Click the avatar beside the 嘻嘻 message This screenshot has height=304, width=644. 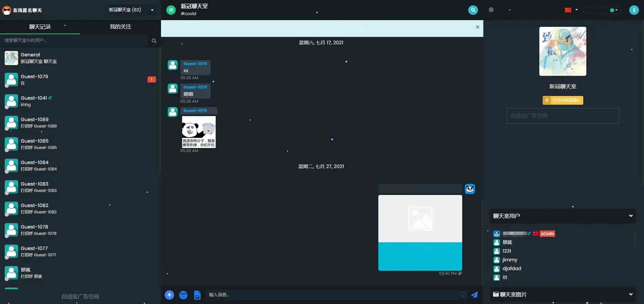173,89
